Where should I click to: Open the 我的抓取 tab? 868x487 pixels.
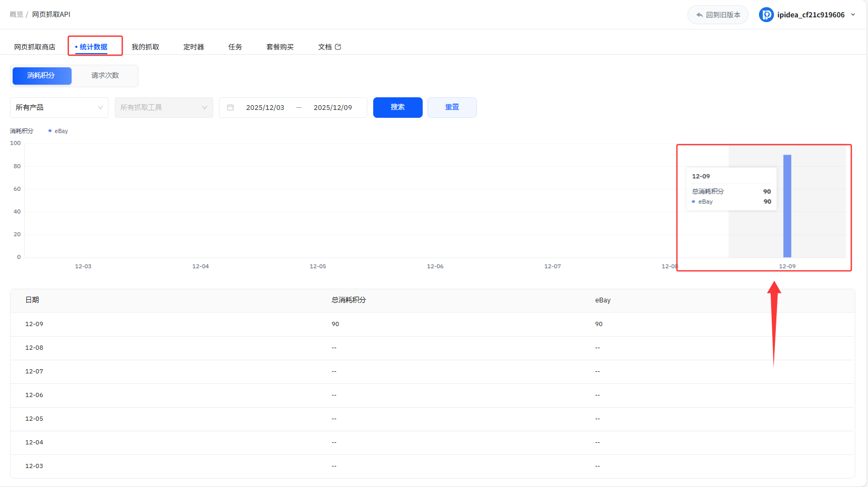pyautogui.click(x=145, y=47)
